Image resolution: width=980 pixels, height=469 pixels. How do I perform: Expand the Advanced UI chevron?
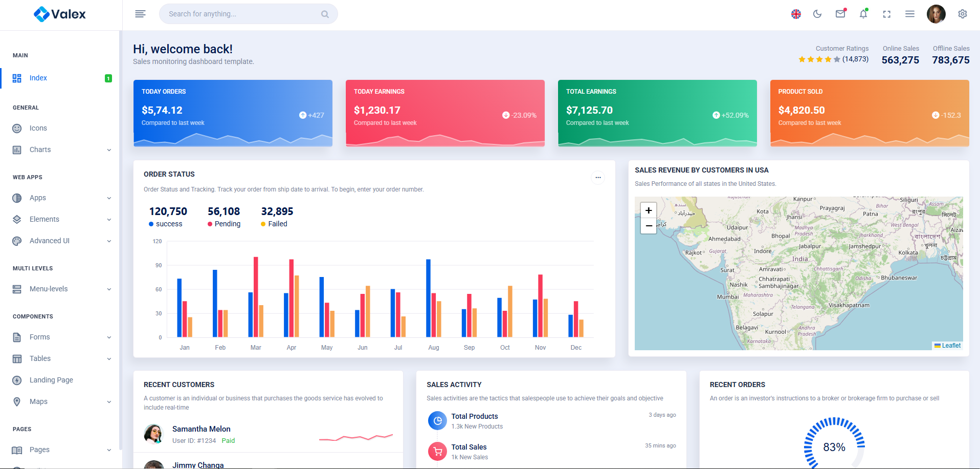[x=109, y=241]
